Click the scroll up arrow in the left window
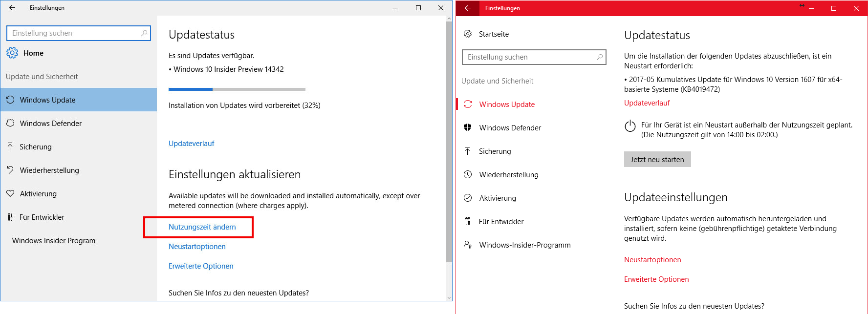Screen dimensions: 868x314 click(x=449, y=19)
